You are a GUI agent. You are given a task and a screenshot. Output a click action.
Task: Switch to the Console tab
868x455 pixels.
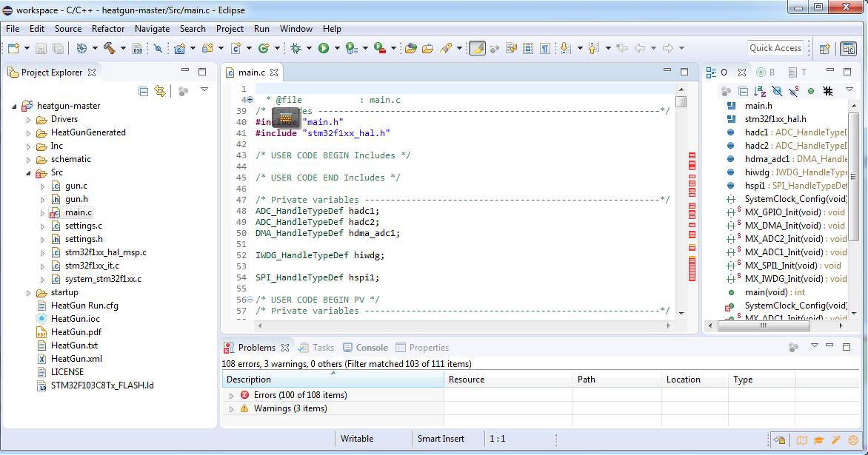click(x=365, y=348)
